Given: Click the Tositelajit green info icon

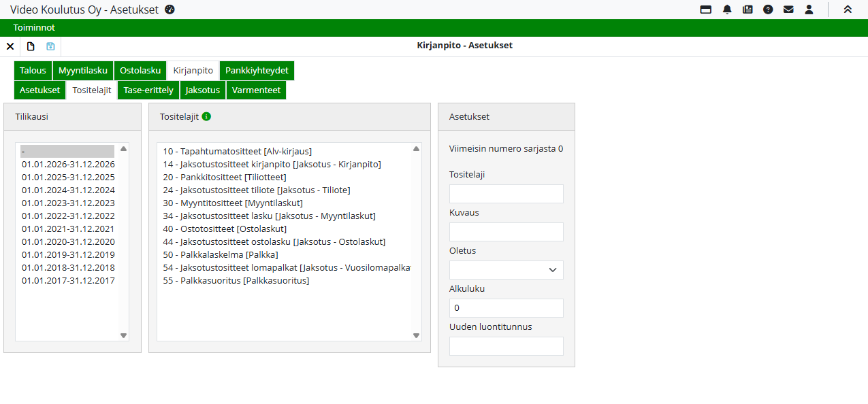Looking at the screenshot, I should (206, 116).
